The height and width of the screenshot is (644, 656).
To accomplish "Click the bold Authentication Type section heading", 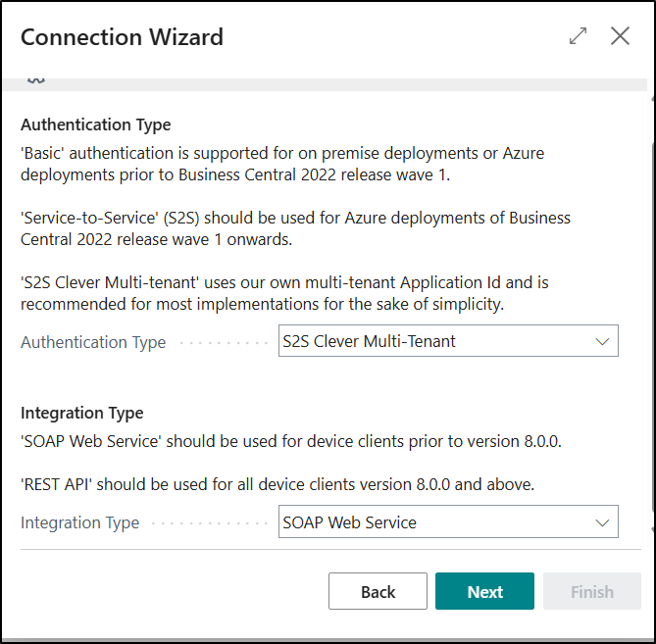I will (96, 124).
